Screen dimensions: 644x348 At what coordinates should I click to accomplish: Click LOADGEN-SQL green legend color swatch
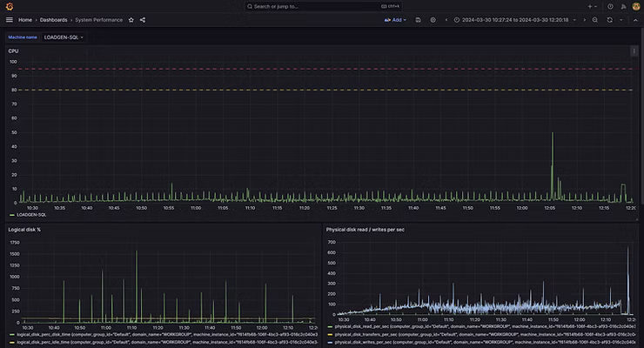pos(12,215)
